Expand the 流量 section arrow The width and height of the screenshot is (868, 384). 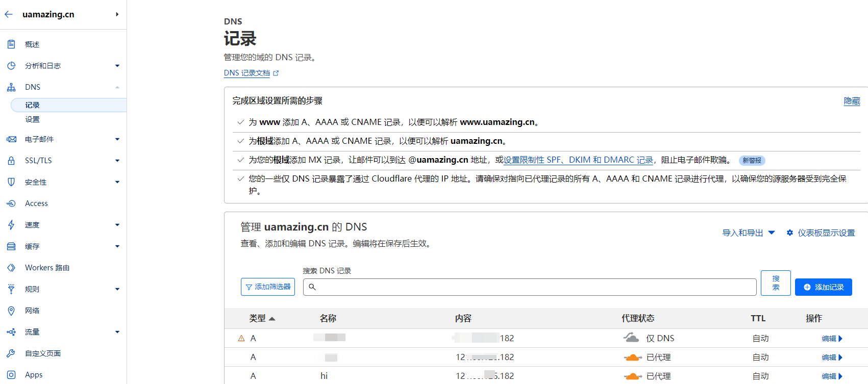(117, 332)
